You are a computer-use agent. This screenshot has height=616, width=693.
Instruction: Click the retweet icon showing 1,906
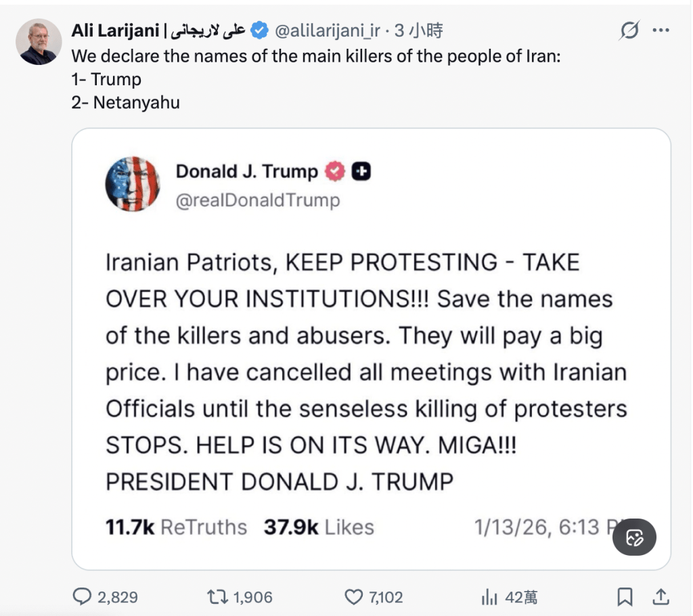coord(220,596)
